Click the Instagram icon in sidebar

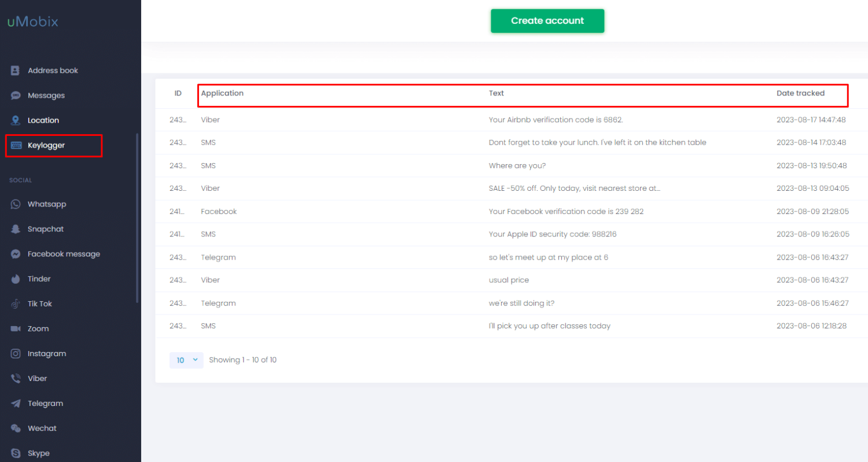coord(16,353)
